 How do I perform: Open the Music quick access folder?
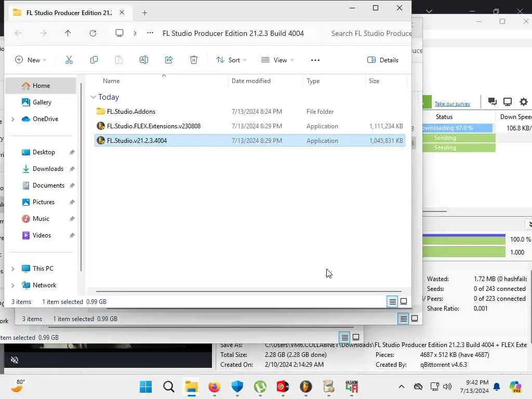(x=41, y=219)
